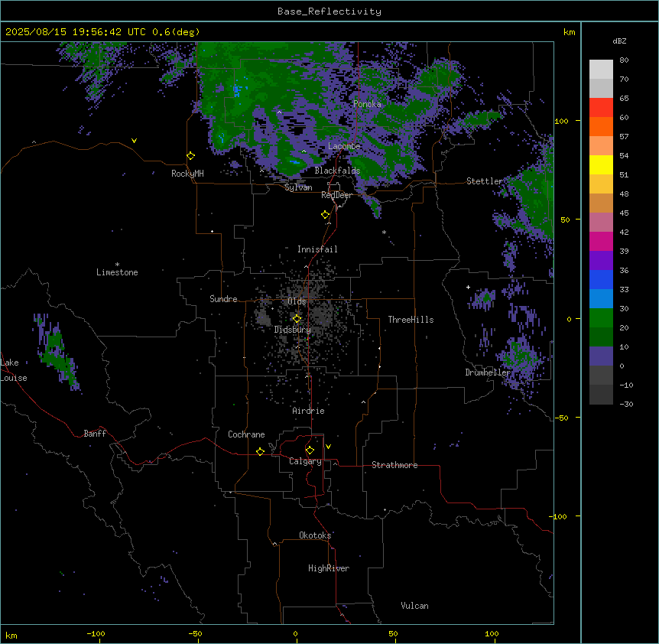This screenshot has height=644, width=659.
Task: Click the yellow V marker northwest of RockyMH
Action: click(x=134, y=141)
